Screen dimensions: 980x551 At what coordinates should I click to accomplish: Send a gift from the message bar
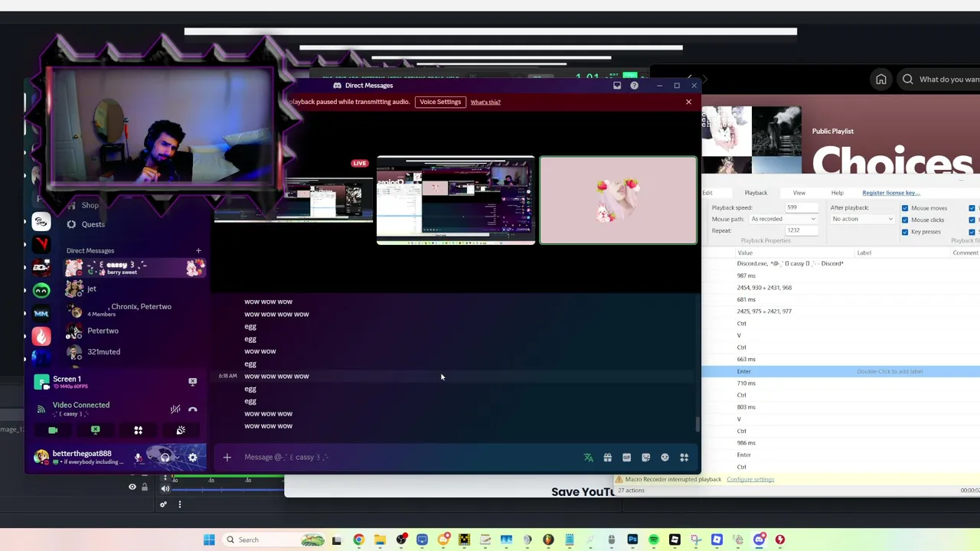[x=607, y=458]
